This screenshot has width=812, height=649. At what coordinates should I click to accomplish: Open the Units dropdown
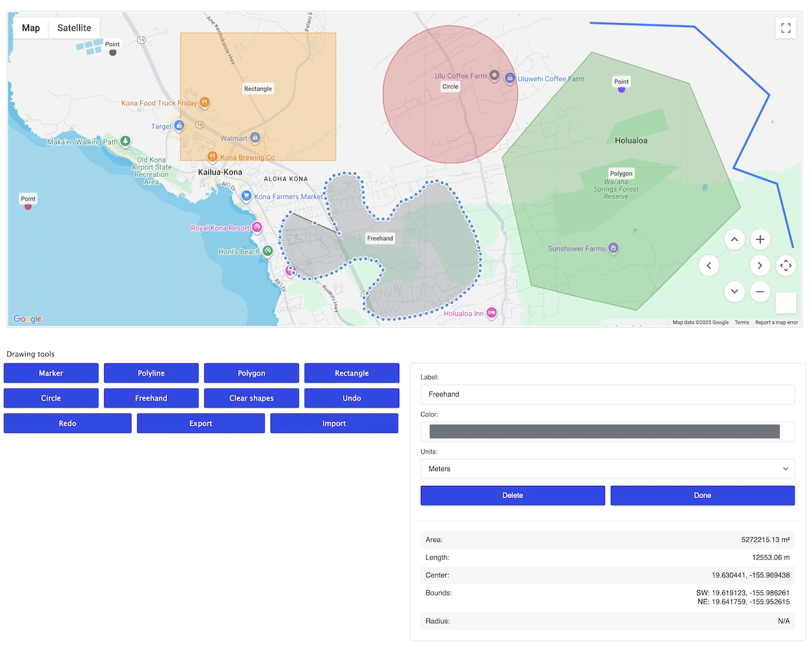607,468
